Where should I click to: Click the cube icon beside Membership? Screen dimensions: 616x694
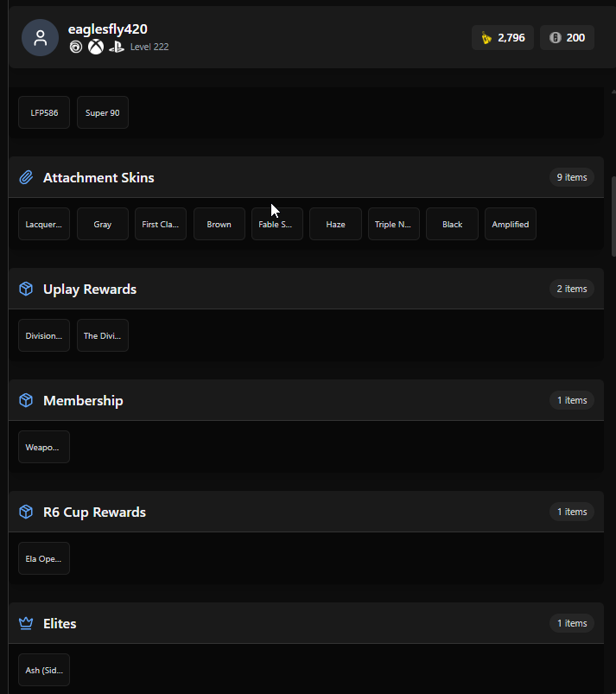coord(26,400)
